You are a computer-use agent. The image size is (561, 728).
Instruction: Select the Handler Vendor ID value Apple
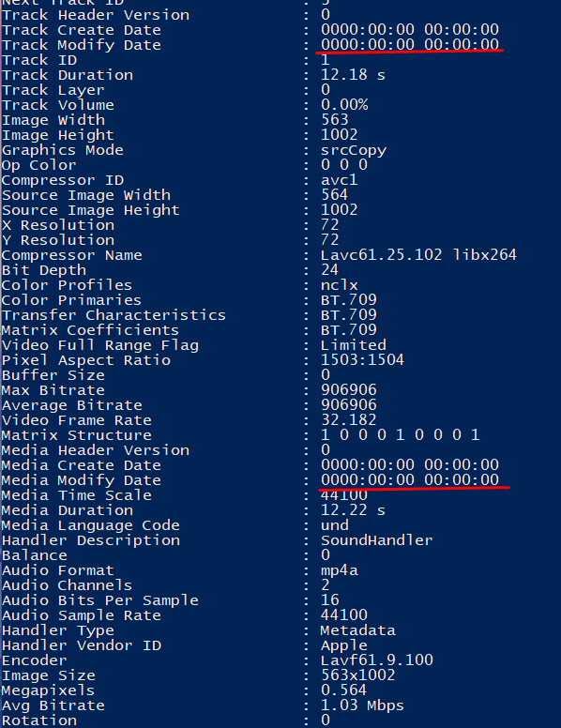343,645
